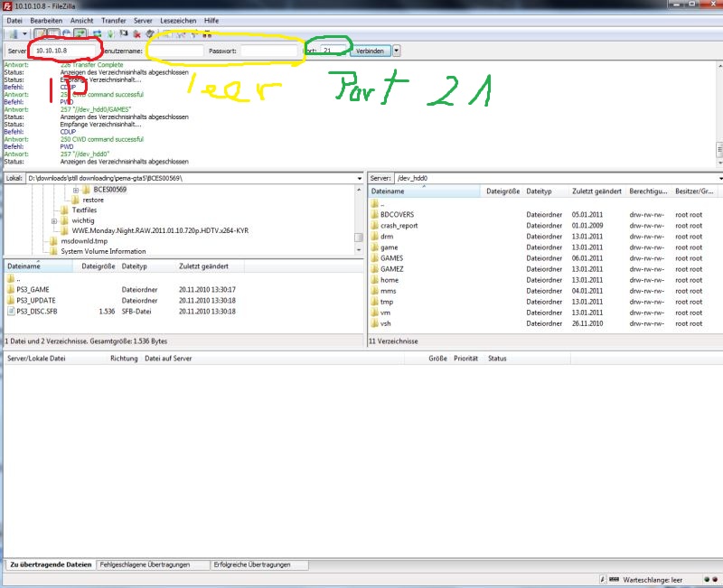The height and width of the screenshot is (588, 723).
Task: Open the local directory path dropdown
Action: tap(360, 180)
